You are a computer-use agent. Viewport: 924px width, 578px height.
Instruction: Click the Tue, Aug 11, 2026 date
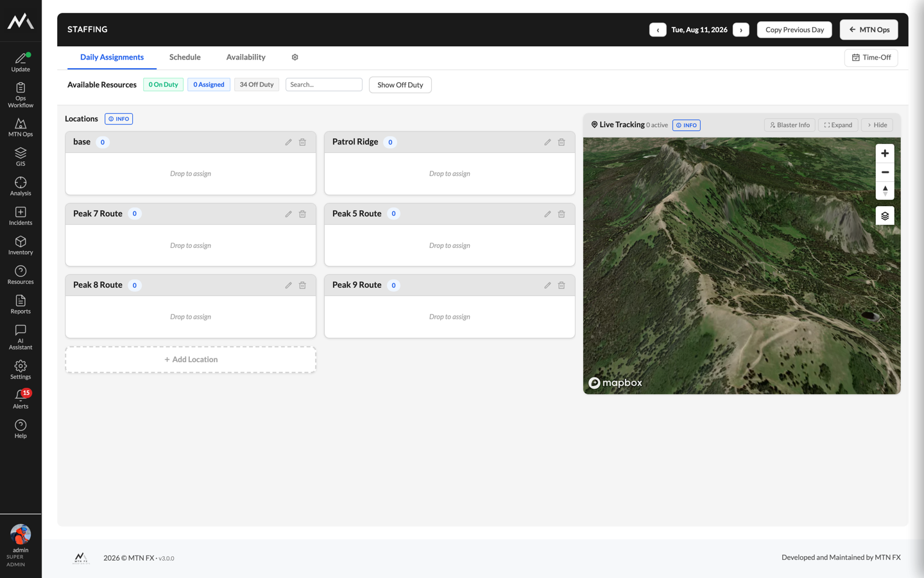(699, 30)
